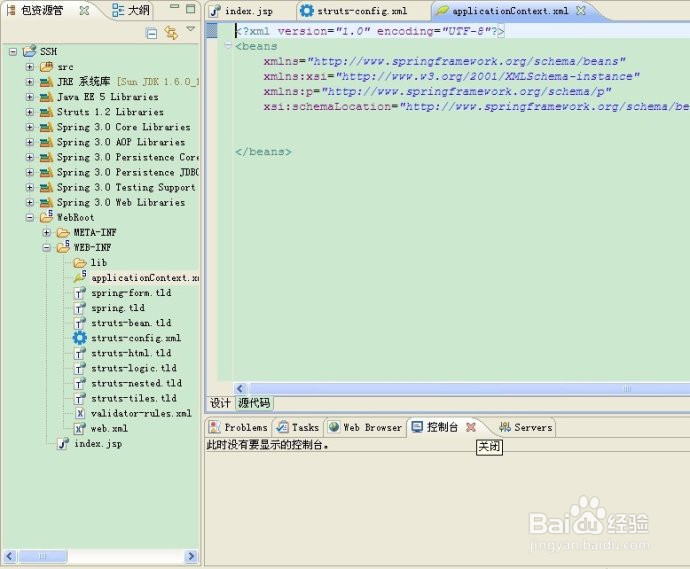Open the Web Browser view tab
This screenshot has height=569, width=690.
point(365,427)
